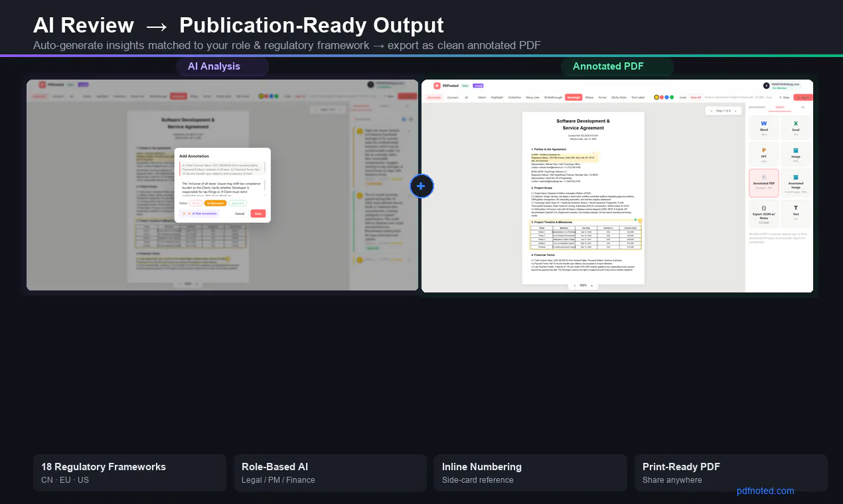
Task: Set status to To Fix
Action: 196,203
